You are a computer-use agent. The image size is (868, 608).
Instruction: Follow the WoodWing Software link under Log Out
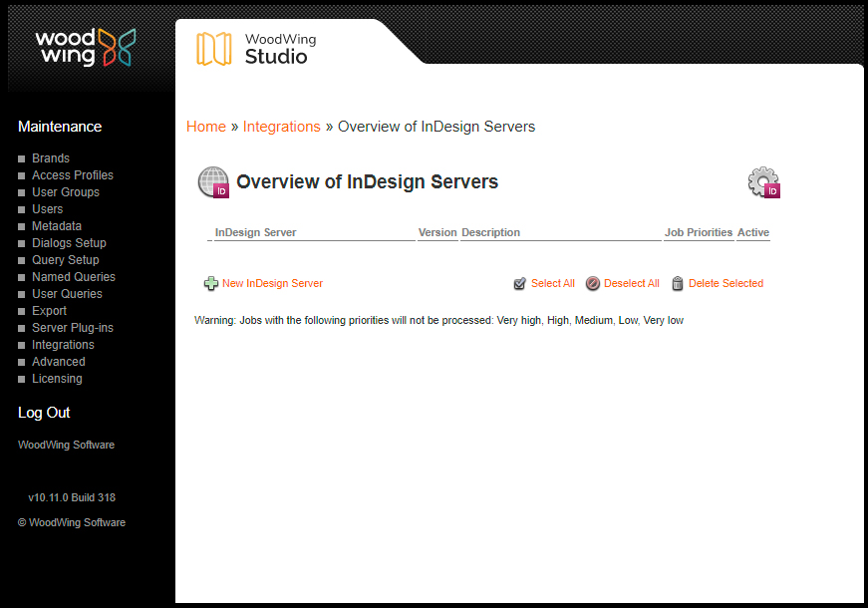click(x=66, y=445)
